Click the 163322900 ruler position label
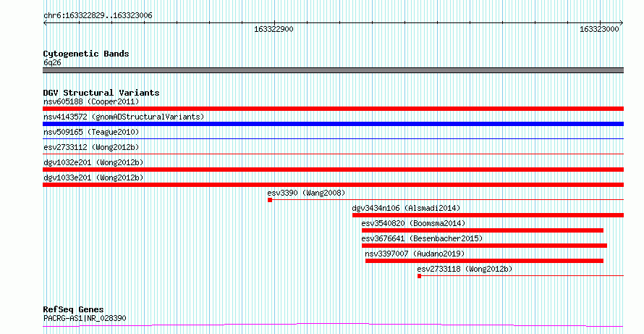The width and height of the screenshot is (644, 334). pos(274,29)
